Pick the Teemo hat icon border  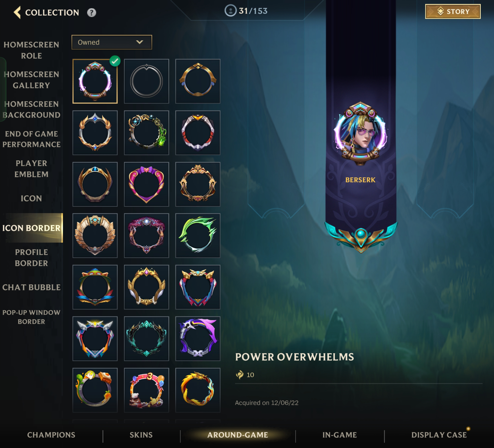tap(95, 287)
